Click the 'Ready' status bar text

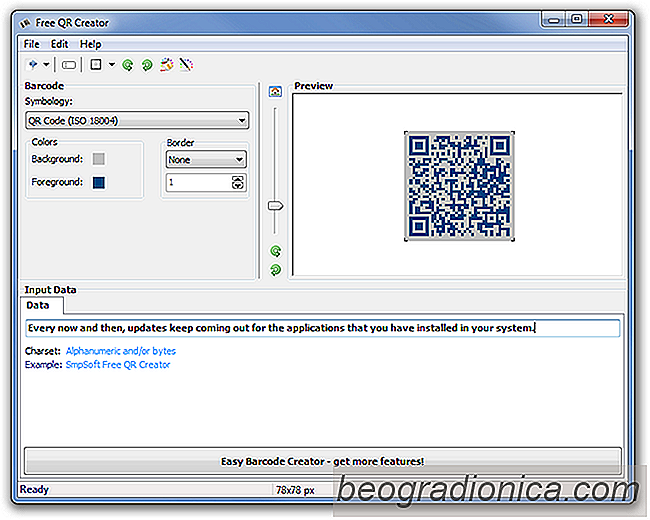coord(34,489)
